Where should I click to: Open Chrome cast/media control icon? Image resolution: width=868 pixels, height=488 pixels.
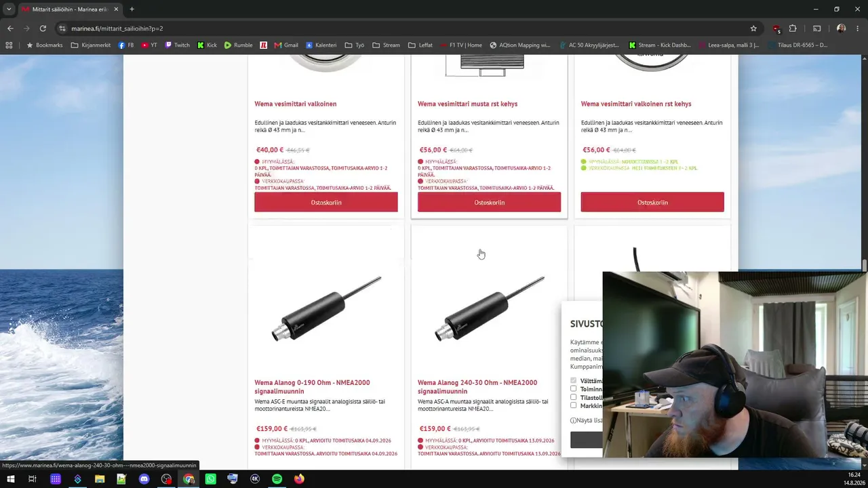tap(816, 28)
